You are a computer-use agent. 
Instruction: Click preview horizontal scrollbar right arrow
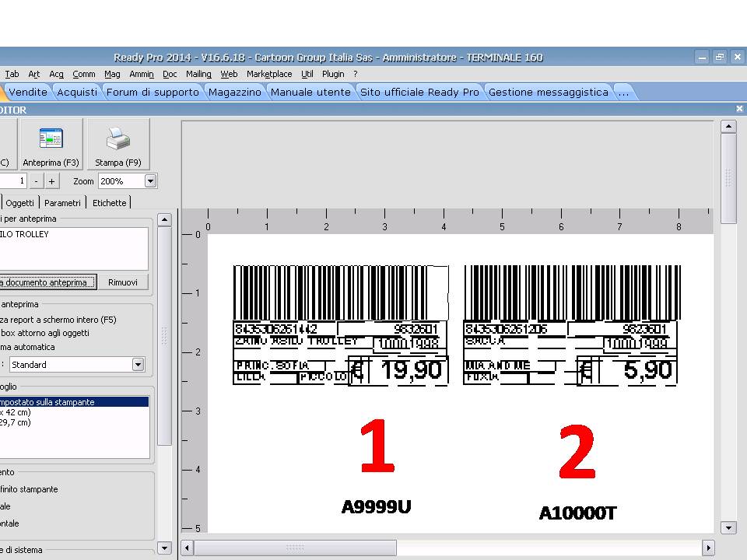point(708,548)
